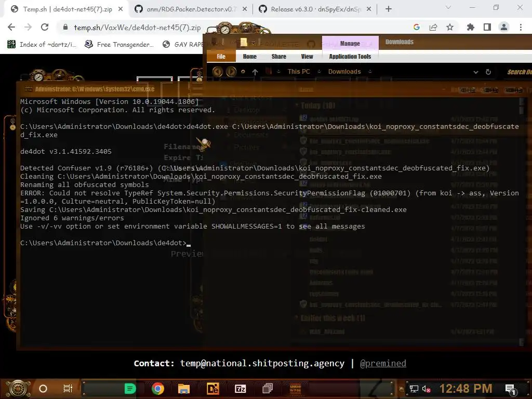This screenshot has width=532, height=399.
Task: Open green chat app on taskbar
Action: pos(130,389)
